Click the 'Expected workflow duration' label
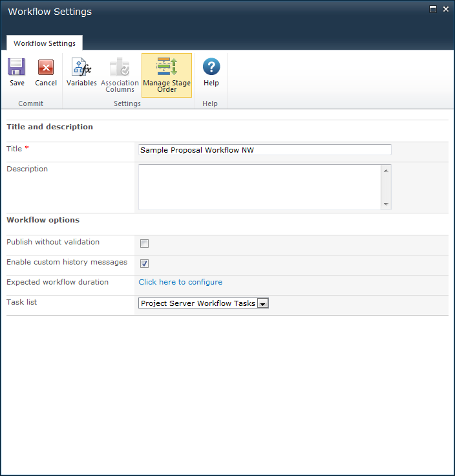 click(x=58, y=282)
